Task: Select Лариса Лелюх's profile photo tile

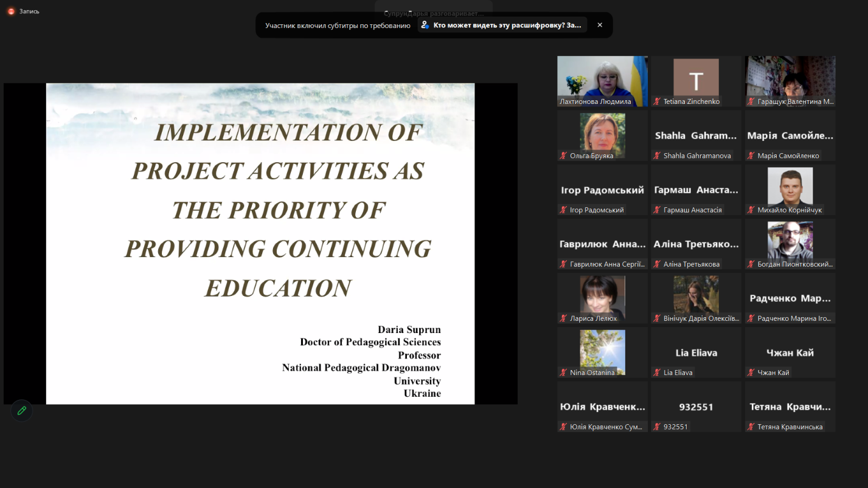Action: (602, 295)
